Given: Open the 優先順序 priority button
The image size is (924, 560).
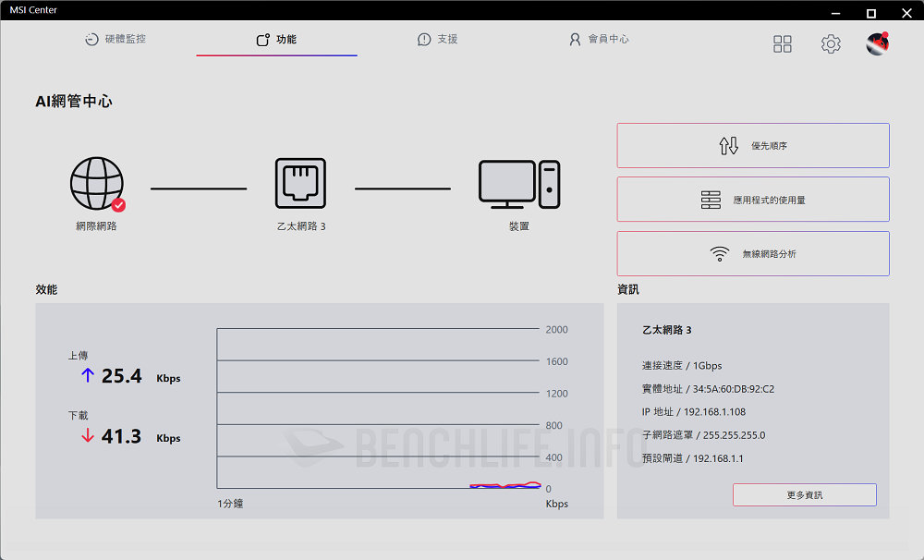Looking at the screenshot, I should point(753,146).
